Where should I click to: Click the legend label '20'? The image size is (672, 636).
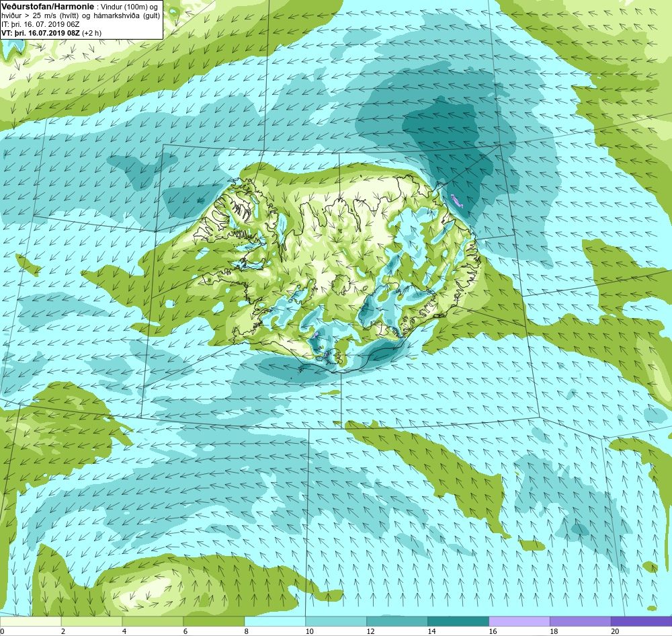tap(615, 631)
